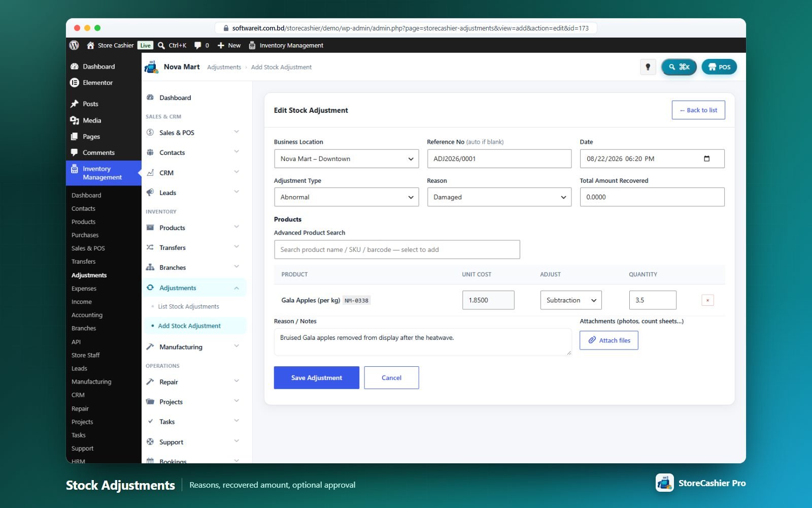Open Posts pin icon in sidebar
812x508 pixels.
coord(75,104)
